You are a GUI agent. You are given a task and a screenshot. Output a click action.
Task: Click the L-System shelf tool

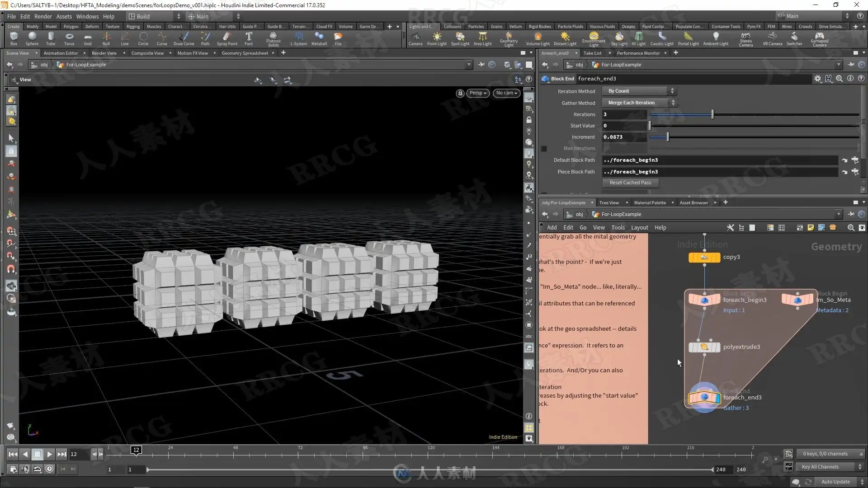(x=298, y=38)
